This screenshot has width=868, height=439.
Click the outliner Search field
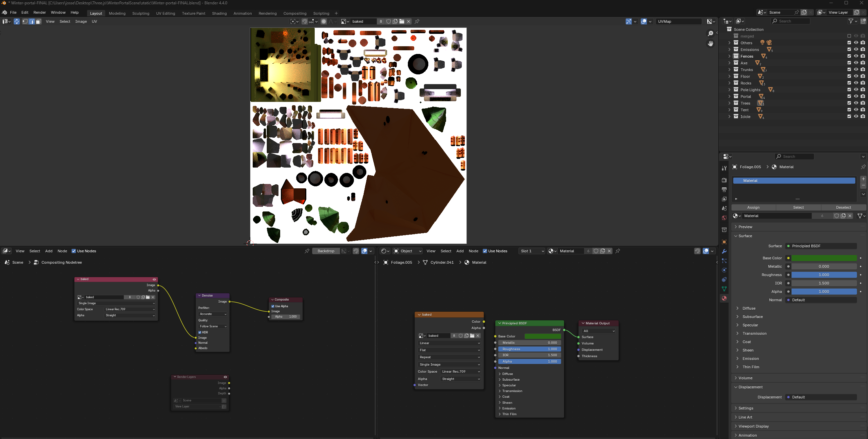coord(791,21)
